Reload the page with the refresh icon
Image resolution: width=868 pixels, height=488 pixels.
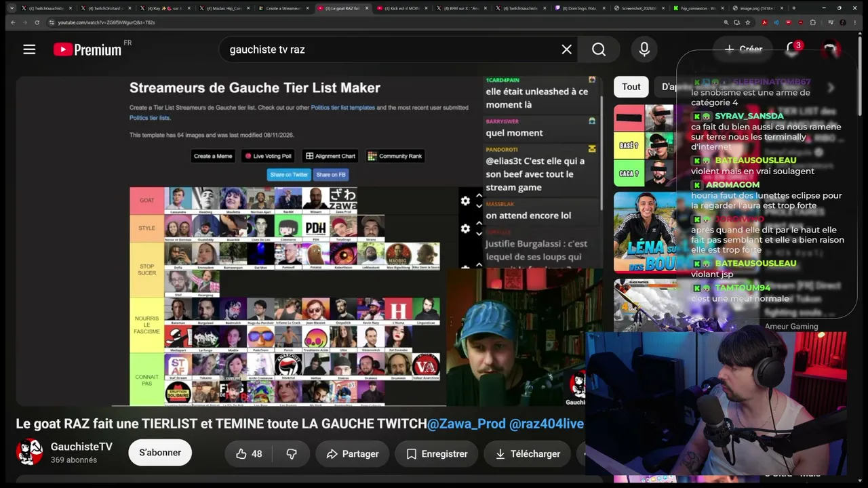[x=37, y=22]
